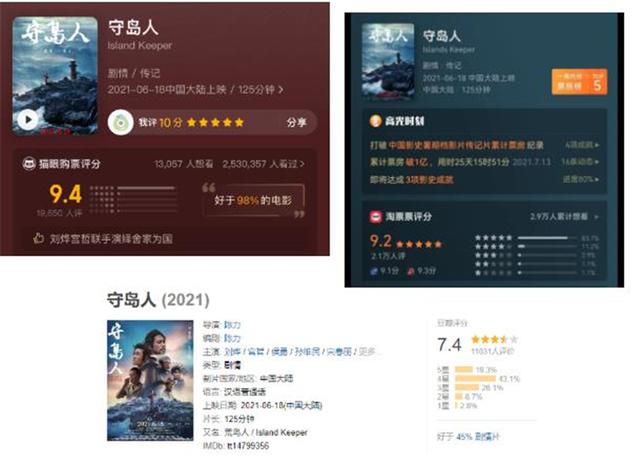Click the gold five-star rating on 我评 10分
This screenshot has height=462, width=640.
[216, 122]
